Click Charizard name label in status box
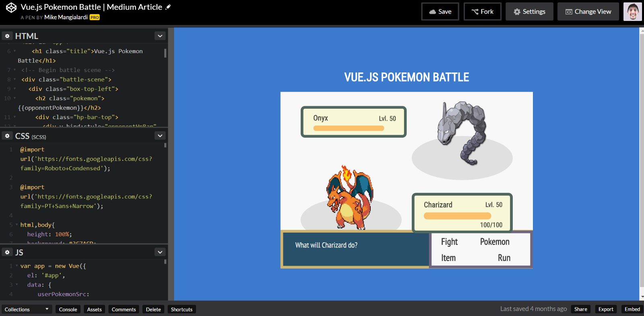Viewport: 644px width, 316px height. pos(438,205)
